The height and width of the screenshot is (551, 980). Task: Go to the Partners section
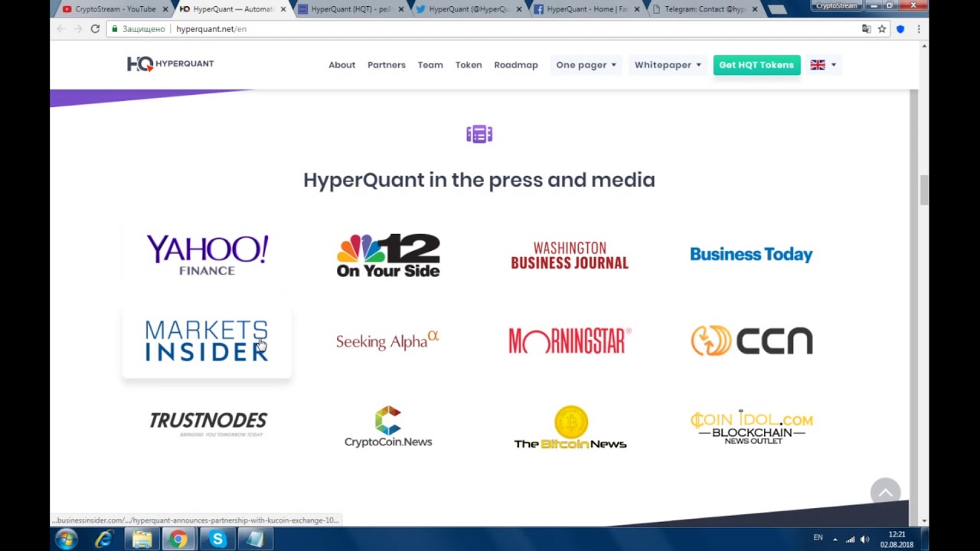coord(387,65)
